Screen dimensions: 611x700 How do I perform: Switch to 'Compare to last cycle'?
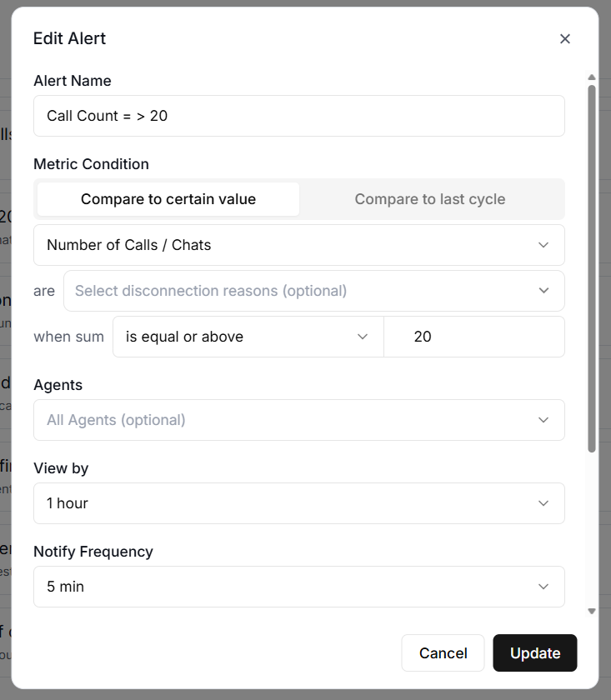pyautogui.click(x=430, y=199)
